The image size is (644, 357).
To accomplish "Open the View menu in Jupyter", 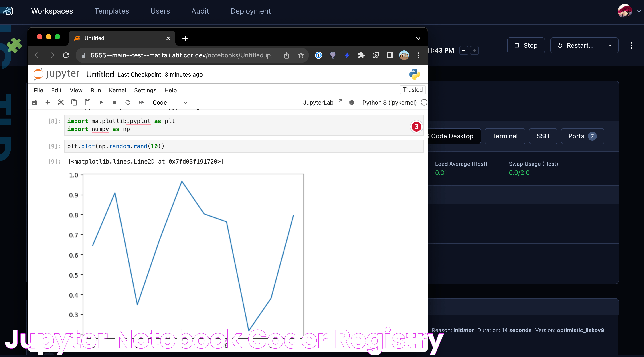I will 76,90.
